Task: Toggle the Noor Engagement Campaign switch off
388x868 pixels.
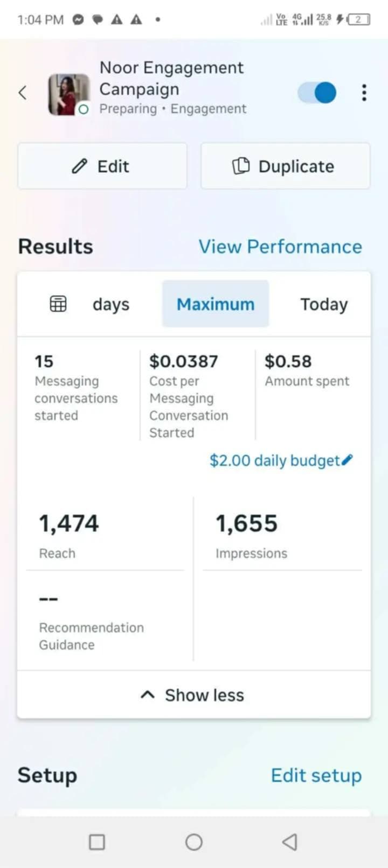Action: click(317, 93)
